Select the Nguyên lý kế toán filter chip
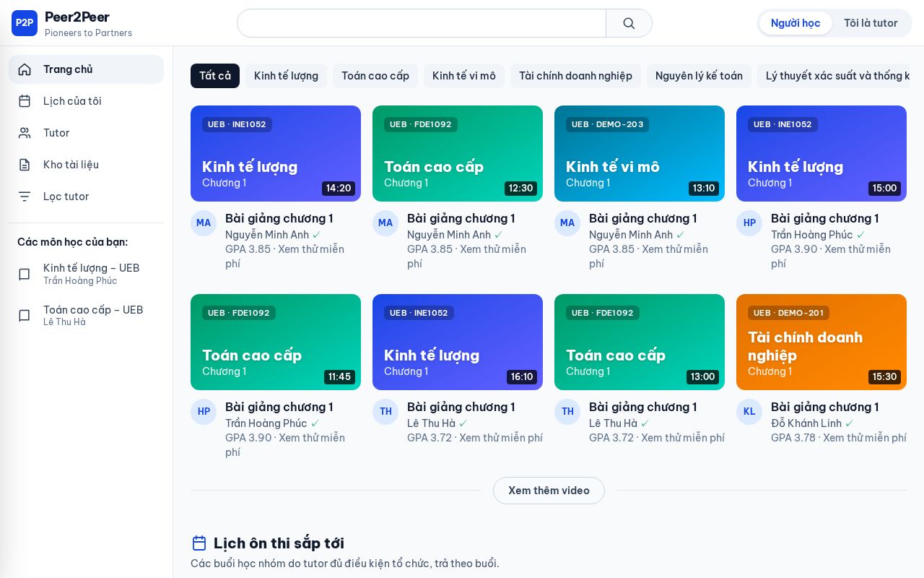The image size is (924, 578). [x=699, y=76]
